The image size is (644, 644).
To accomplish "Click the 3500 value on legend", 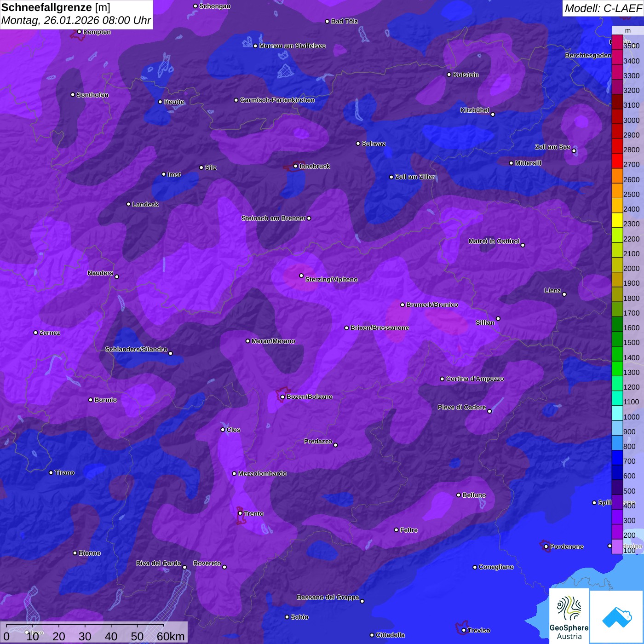I will (631, 46).
